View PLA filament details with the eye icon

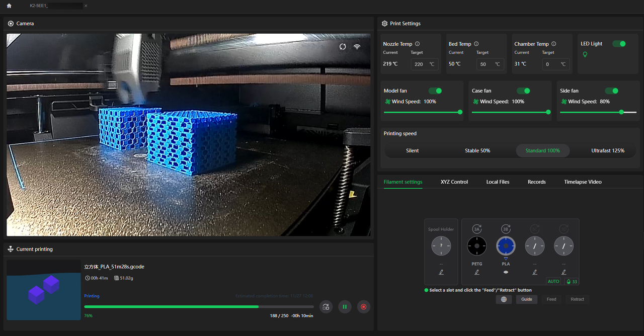[506, 272]
